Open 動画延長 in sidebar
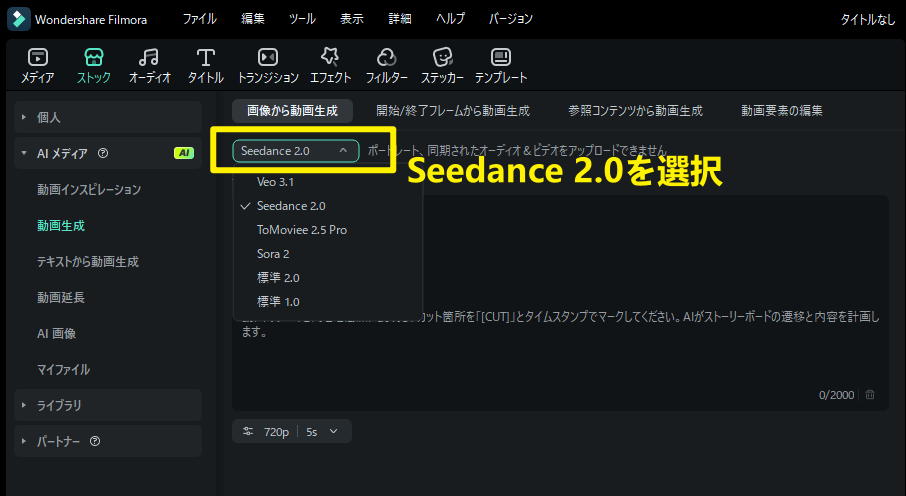Screen dimensions: 906x496 (61, 297)
